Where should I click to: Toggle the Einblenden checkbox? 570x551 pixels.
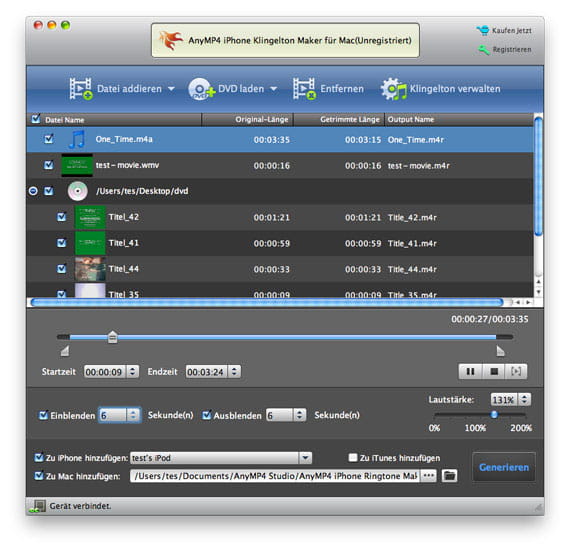pyautogui.click(x=43, y=415)
